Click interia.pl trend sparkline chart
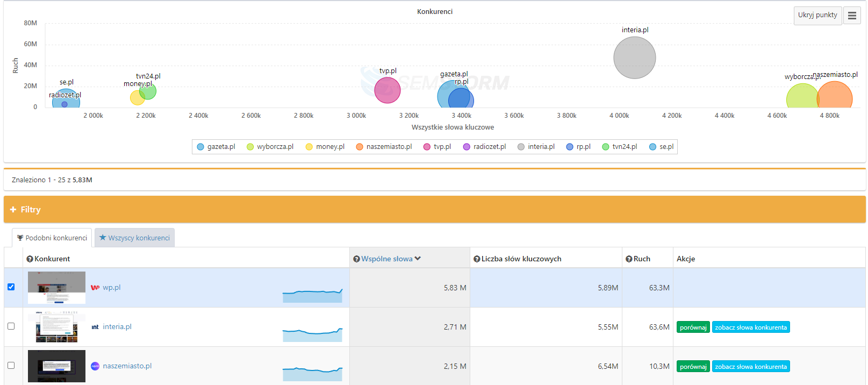The image size is (868, 385). pos(313,334)
